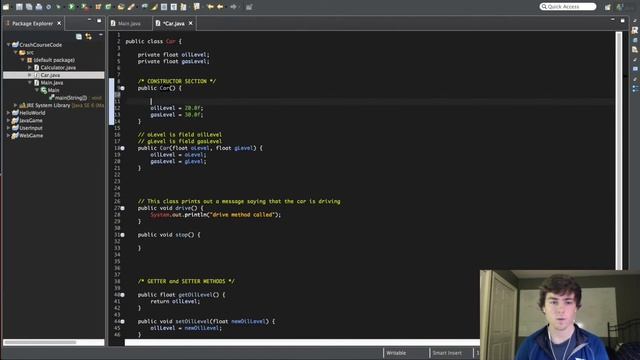The image size is (640, 360).
Task: Close the Package Explorer tab
Action: 59,24
